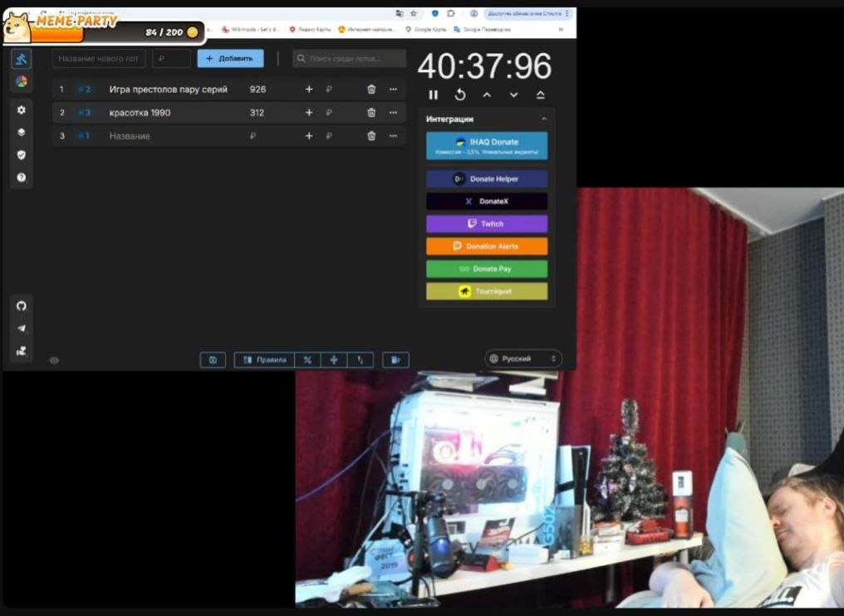Connect Tourniquet integration
Image resolution: width=844 pixels, height=616 pixels.
(487, 291)
